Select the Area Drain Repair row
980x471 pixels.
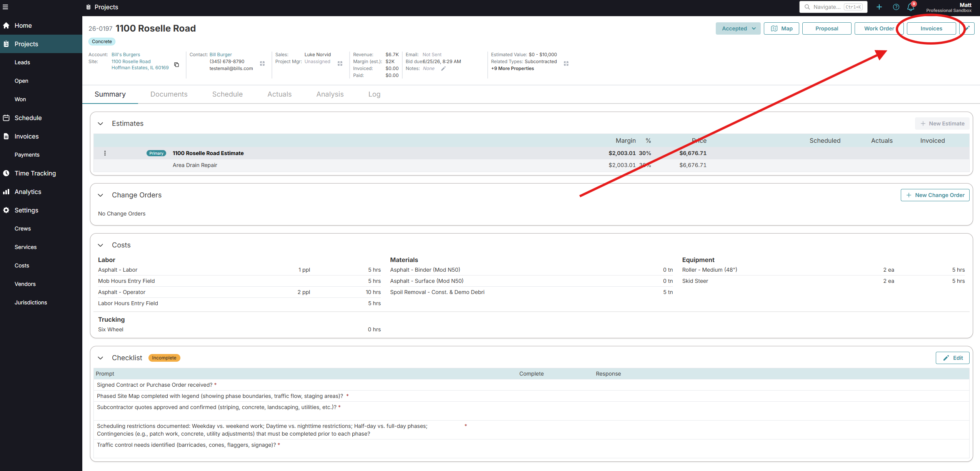click(531, 165)
